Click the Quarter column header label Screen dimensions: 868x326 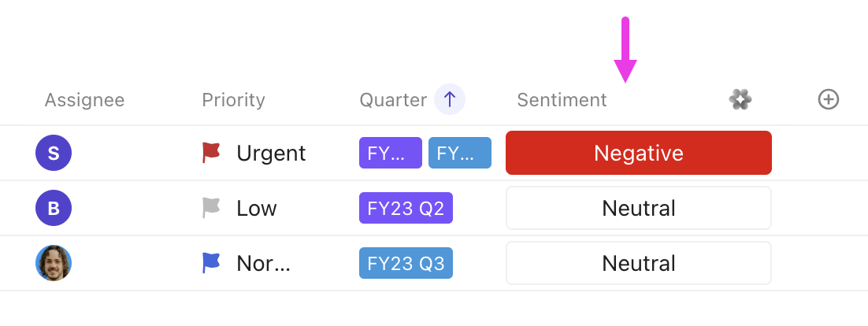pos(393,100)
